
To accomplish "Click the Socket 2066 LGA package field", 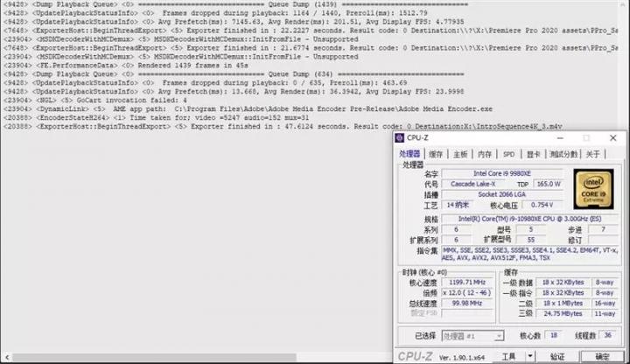I will pos(502,194).
